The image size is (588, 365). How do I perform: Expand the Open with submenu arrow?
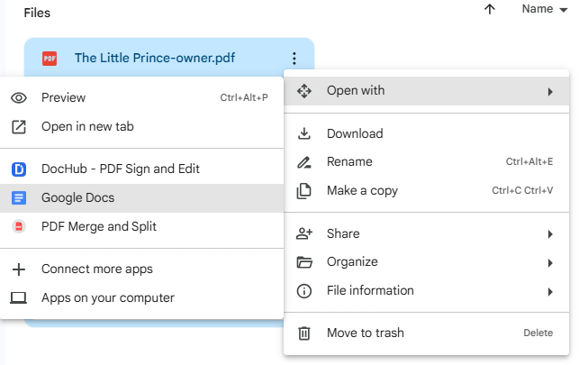[x=550, y=92]
